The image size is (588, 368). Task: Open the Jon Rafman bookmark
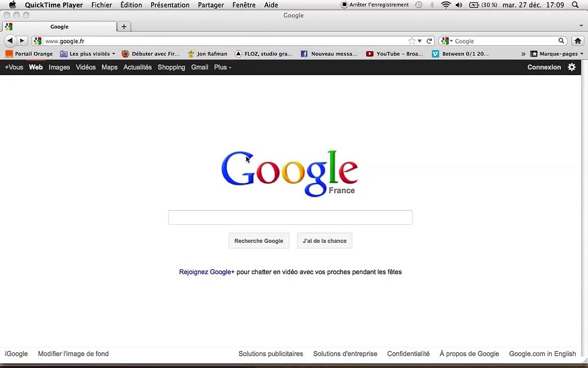pos(207,54)
